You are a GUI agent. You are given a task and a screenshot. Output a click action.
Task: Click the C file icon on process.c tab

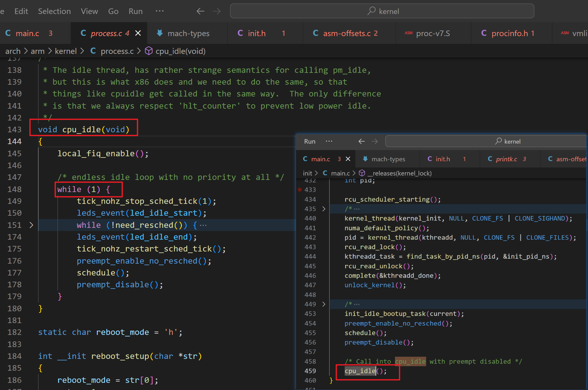coord(83,33)
